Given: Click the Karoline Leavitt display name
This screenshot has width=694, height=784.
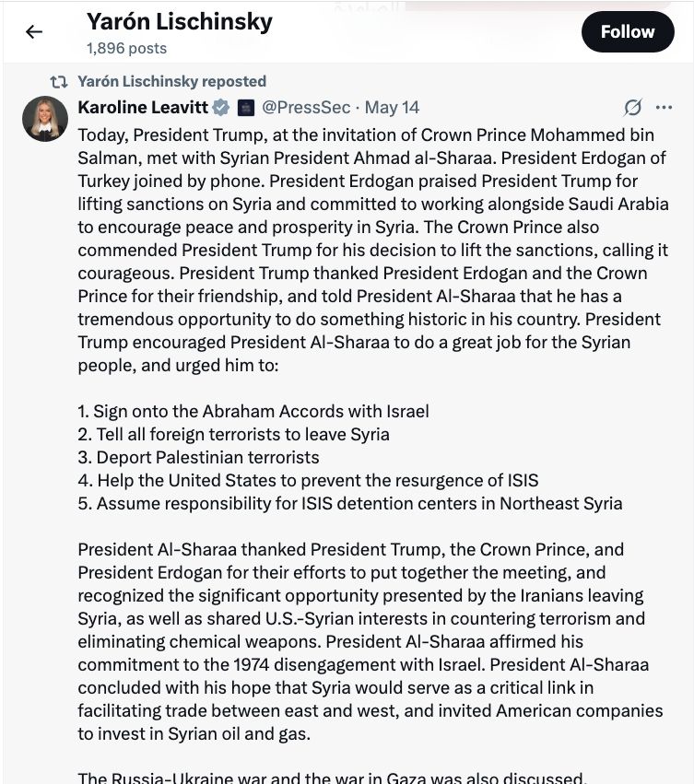Looking at the screenshot, I should tap(143, 107).
